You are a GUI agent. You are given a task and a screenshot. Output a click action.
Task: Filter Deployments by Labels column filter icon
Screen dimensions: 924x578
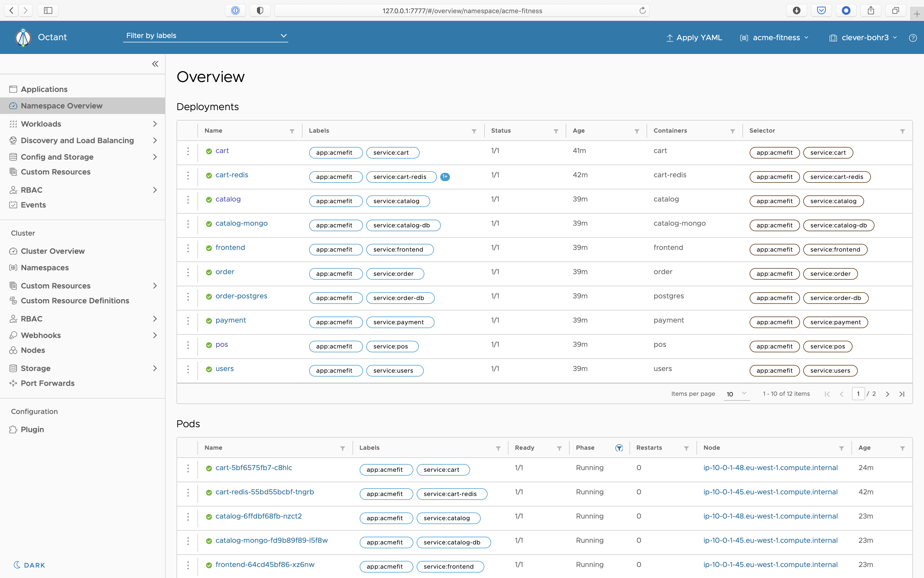[x=474, y=131]
